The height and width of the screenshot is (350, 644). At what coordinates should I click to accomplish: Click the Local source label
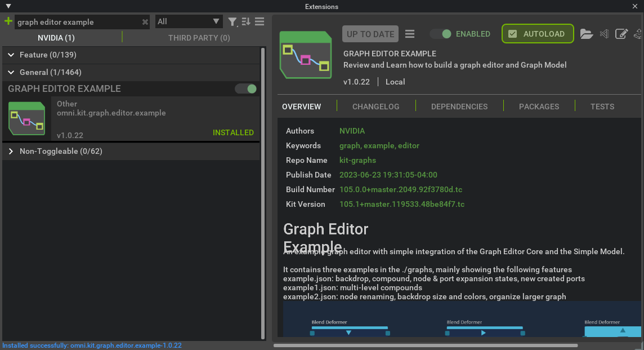click(x=395, y=82)
